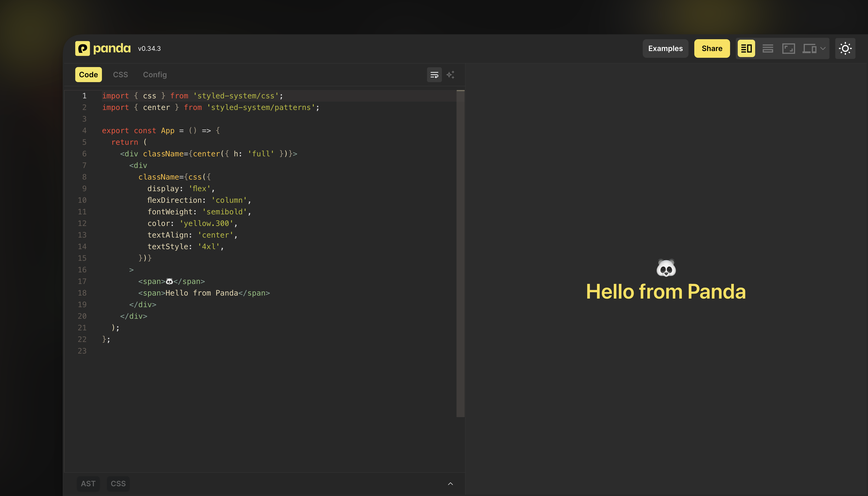
Task: Click the color: 'yellow.300' value
Action: (x=206, y=223)
